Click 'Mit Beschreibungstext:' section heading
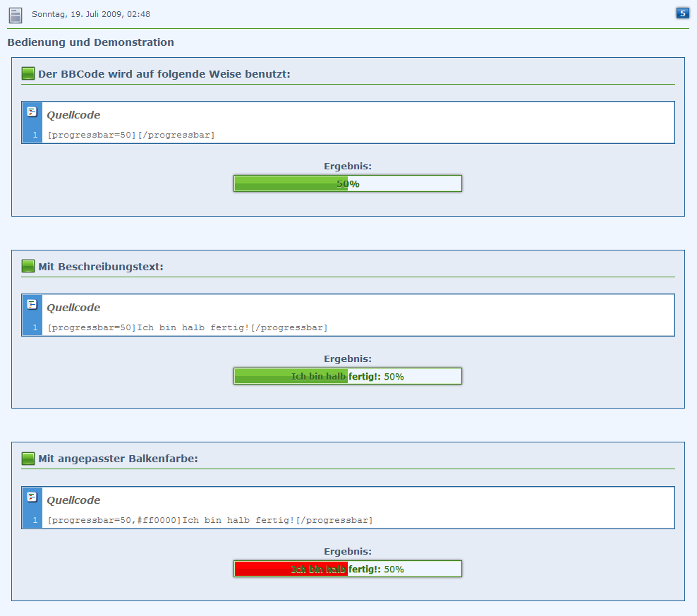 pos(101,267)
